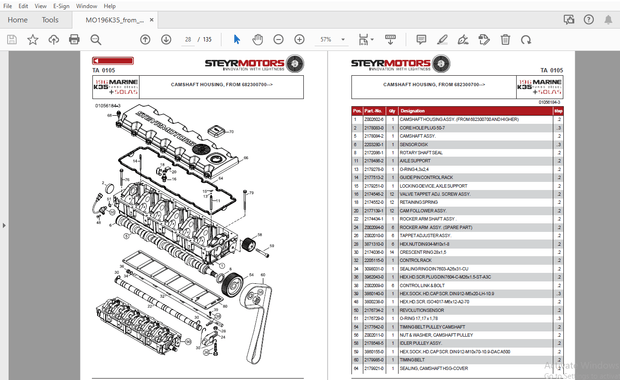Screen dimensions: 620x380
Task: Click the CORE HOLE PLUG row text
Action: coord(422,128)
